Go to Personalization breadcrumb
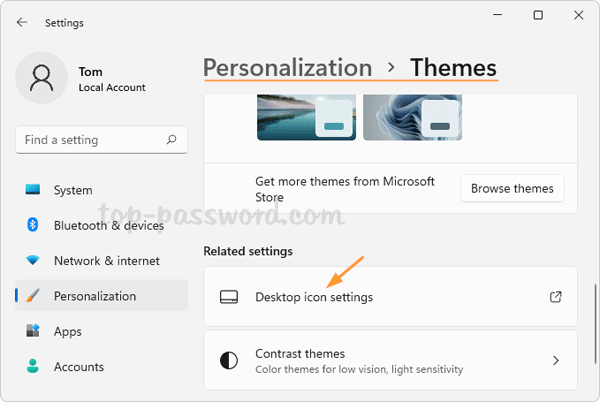The height and width of the screenshot is (402, 600). tap(287, 68)
